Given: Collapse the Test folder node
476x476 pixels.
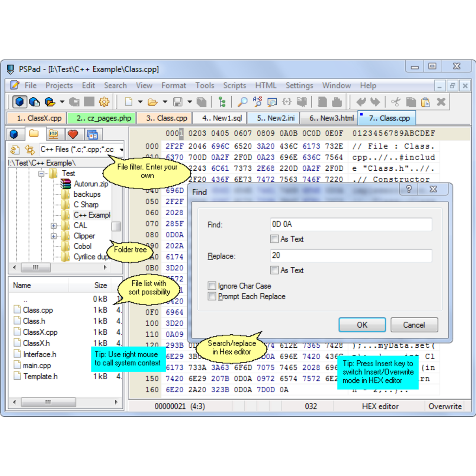Looking at the screenshot, I should pyautogui.click(x=41, y=173).
